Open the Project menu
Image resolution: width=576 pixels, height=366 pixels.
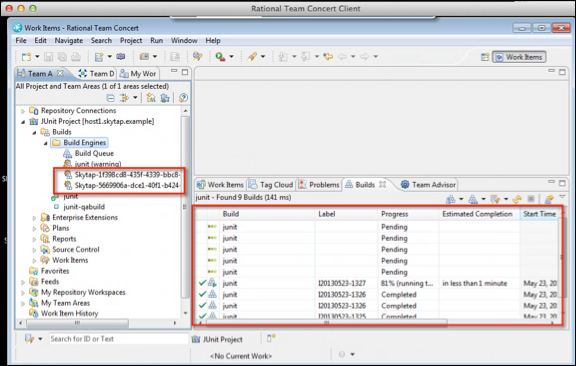(131, 40)
